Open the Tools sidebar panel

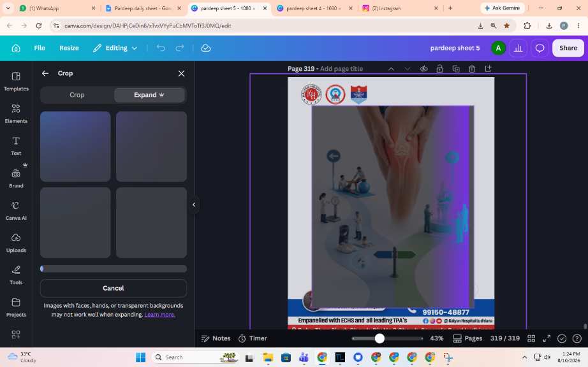click(16, 275)
